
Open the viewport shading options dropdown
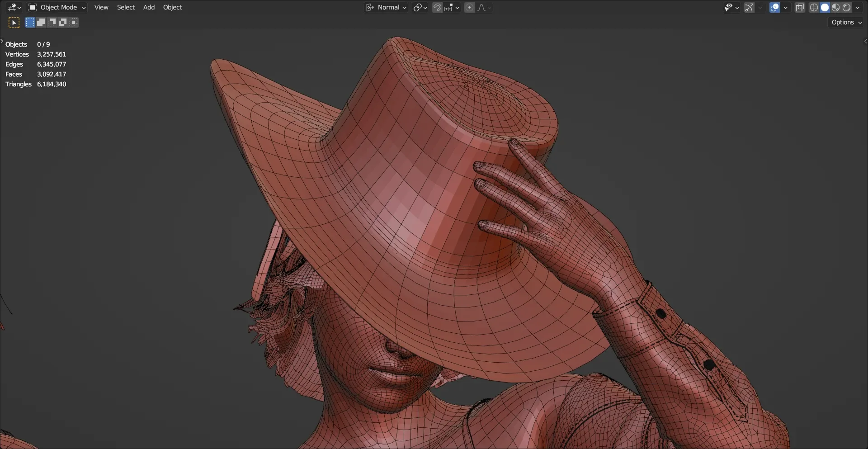[x=857, y=7]
